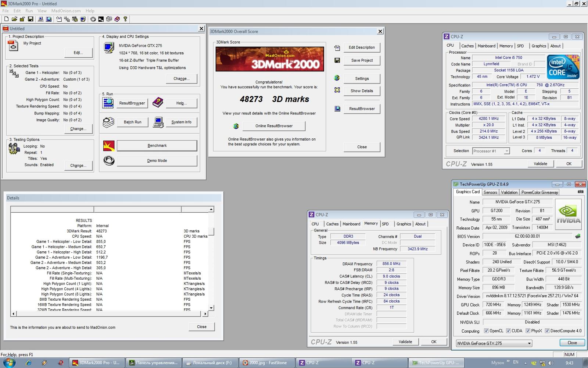588x368 pixels.
Task: Click the Open project folder toolbar icon
Action: (x=14, y=19)
